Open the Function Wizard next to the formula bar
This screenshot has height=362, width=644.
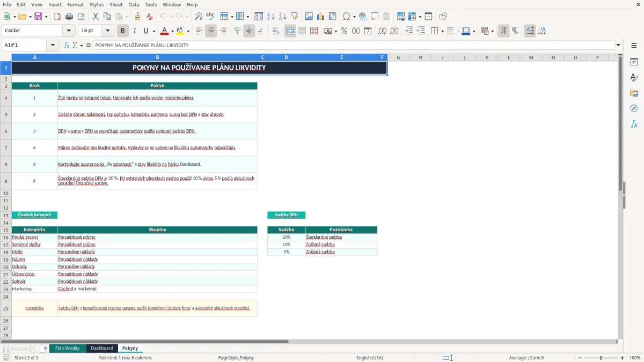tap(67, 46)
